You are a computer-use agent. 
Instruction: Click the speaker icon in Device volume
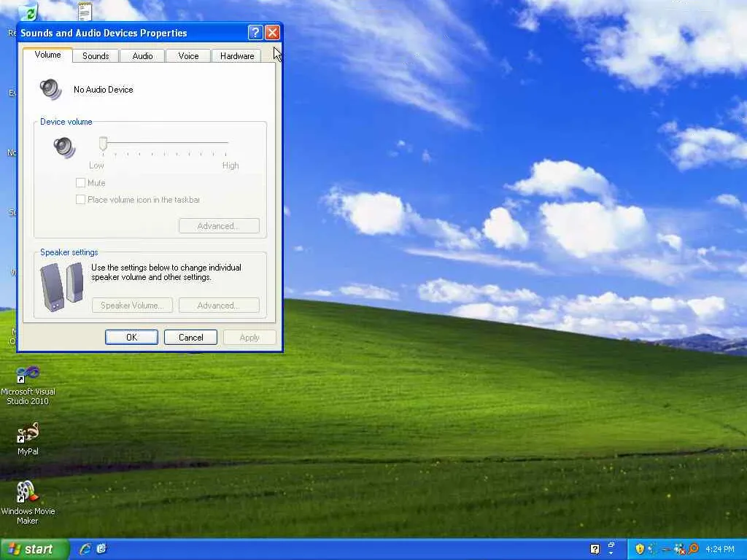64,147
